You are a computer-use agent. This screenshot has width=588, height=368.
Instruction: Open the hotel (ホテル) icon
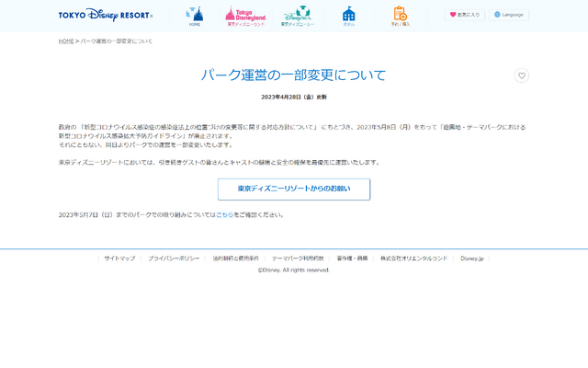point(348,16)
